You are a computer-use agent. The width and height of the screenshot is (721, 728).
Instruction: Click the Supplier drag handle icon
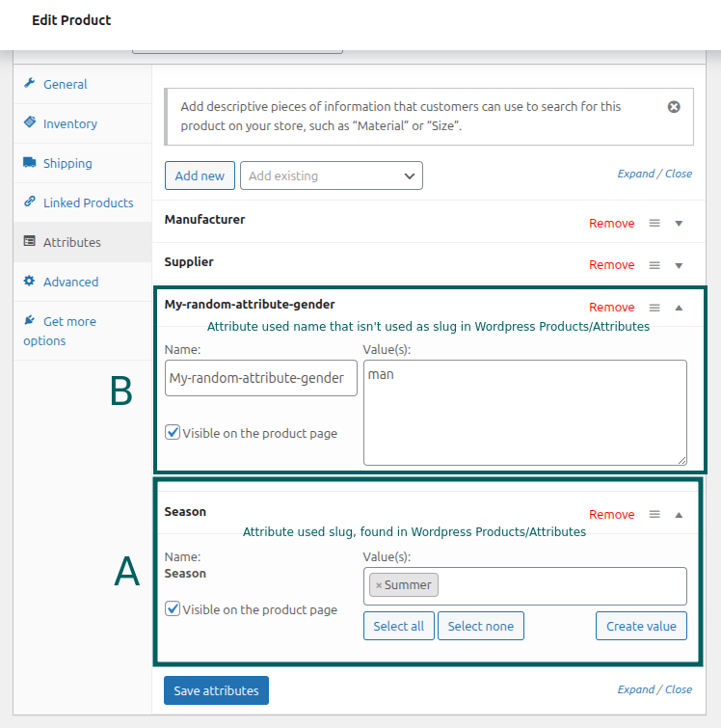click(654, 265)
